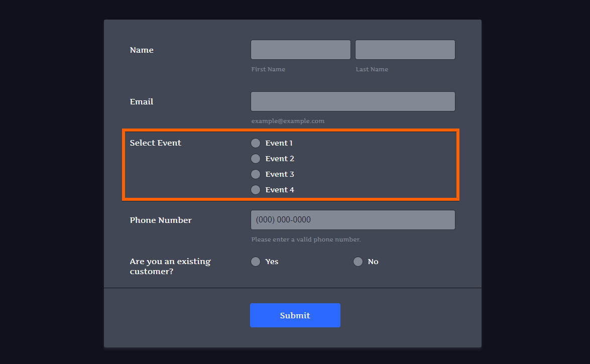Click the example@example.com hint text

[288, 121]
